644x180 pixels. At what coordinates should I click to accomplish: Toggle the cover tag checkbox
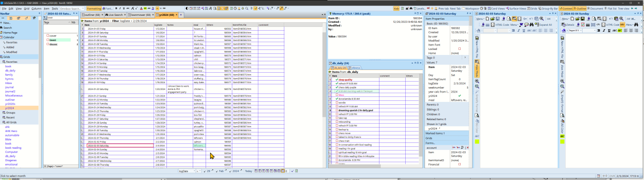[x=48, y=36]
